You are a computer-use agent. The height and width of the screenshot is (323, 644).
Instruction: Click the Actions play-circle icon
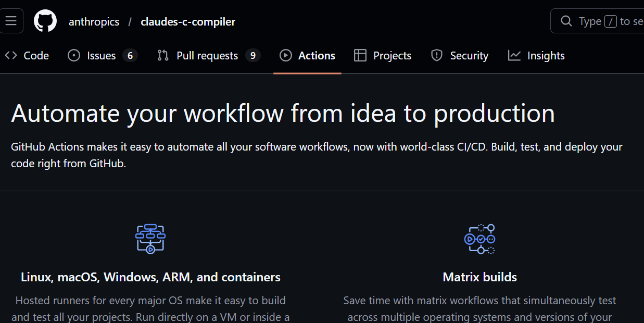285,56
